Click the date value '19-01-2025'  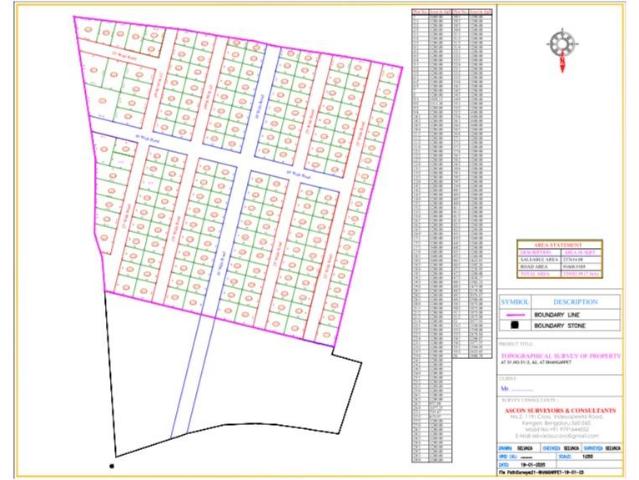[533, 465]
